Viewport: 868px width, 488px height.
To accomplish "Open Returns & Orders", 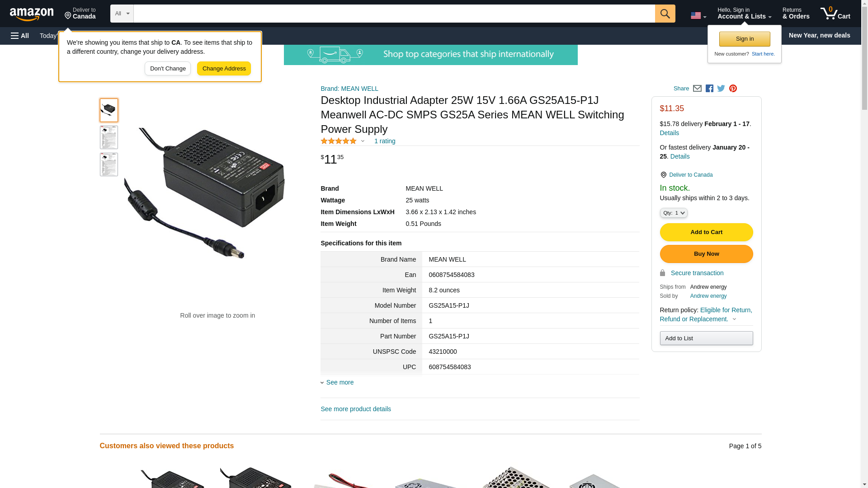I will point(796,14).
